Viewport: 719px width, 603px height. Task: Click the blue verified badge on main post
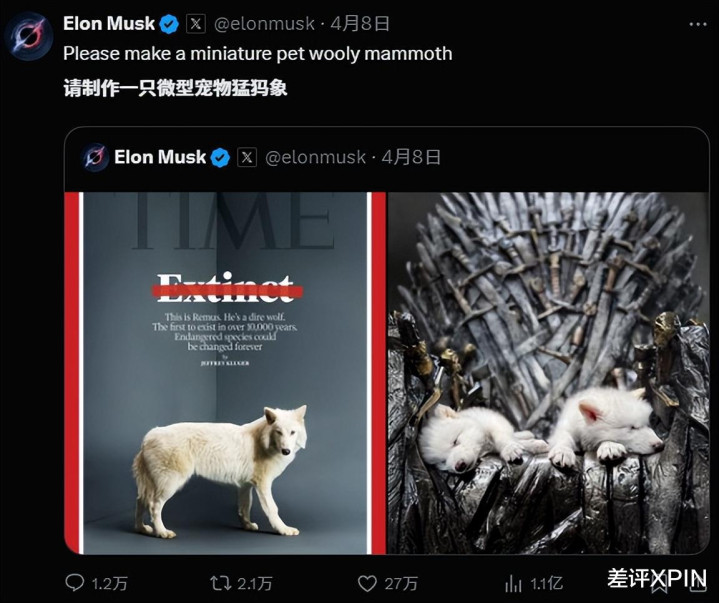169,24
